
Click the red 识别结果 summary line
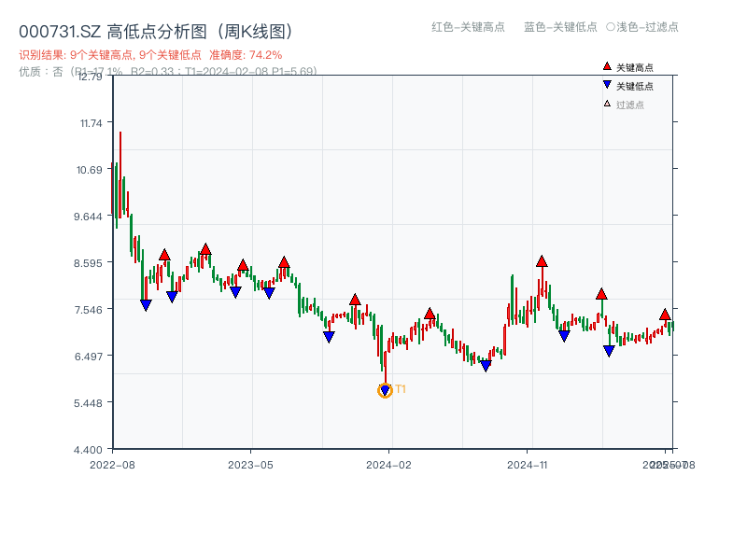[x=150, y=55]
